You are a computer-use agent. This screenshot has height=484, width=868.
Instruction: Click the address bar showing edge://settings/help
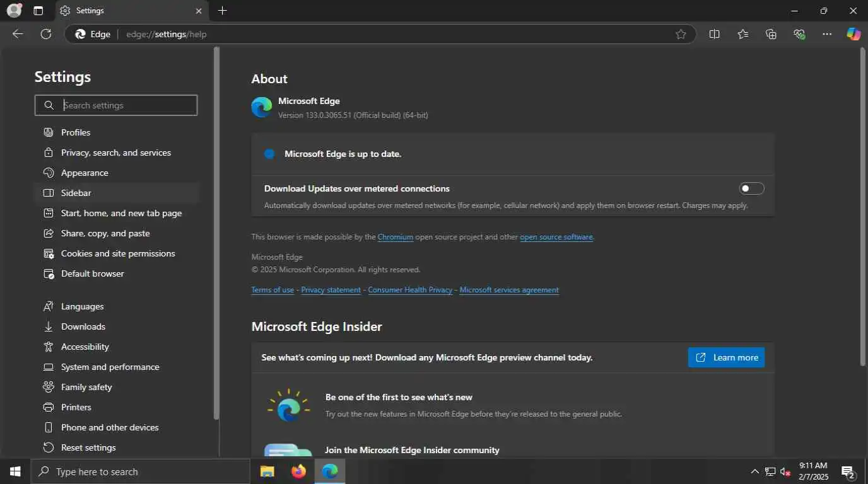pyautogui.click(x=380, y=34)
